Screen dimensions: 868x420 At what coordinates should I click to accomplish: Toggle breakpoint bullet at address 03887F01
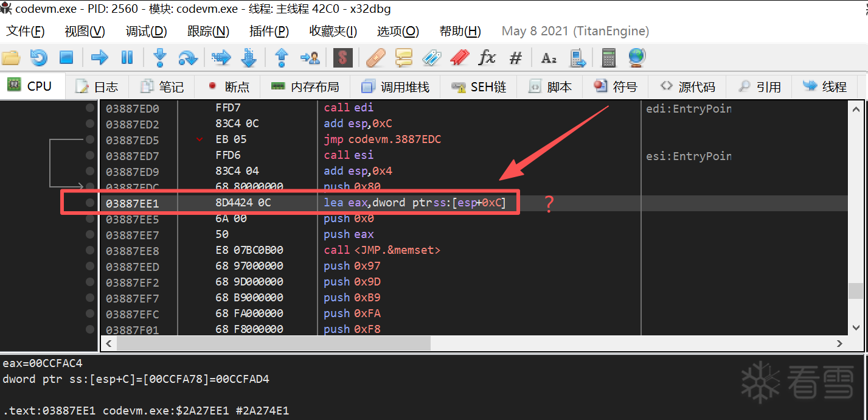pos(90,329)
